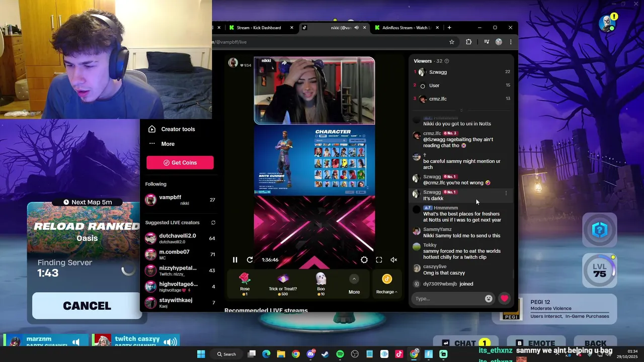Mute audio on nikki tab speaker icon
644x362 pixels.
(x=356, y=28)
